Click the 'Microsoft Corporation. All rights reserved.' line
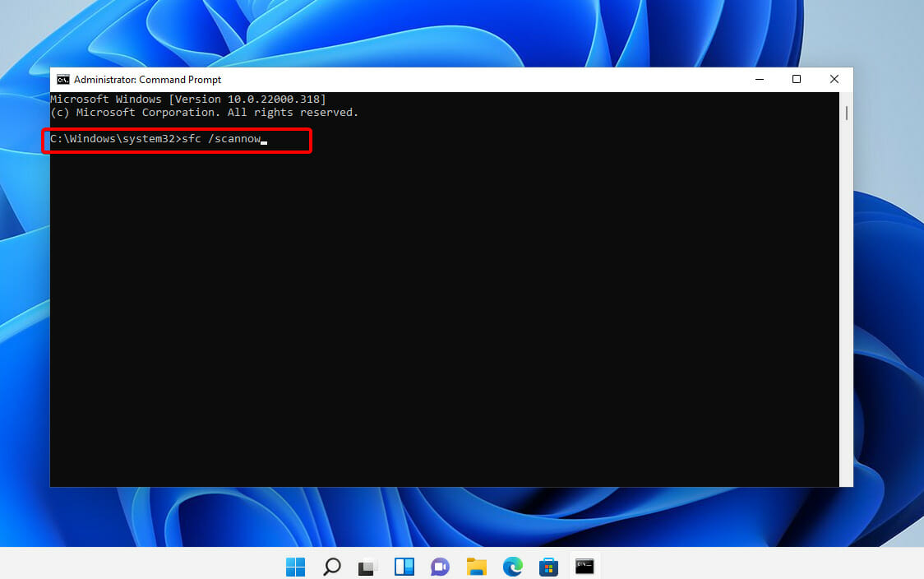 click(205, 112)
